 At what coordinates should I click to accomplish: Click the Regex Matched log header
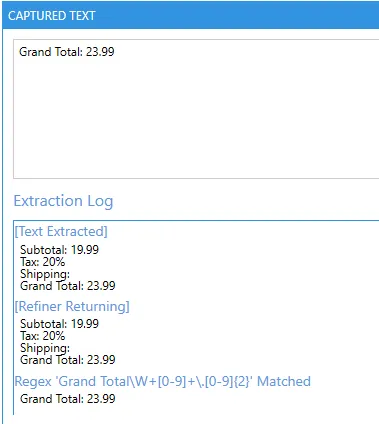pyautogui.click(x=163, y=381)
